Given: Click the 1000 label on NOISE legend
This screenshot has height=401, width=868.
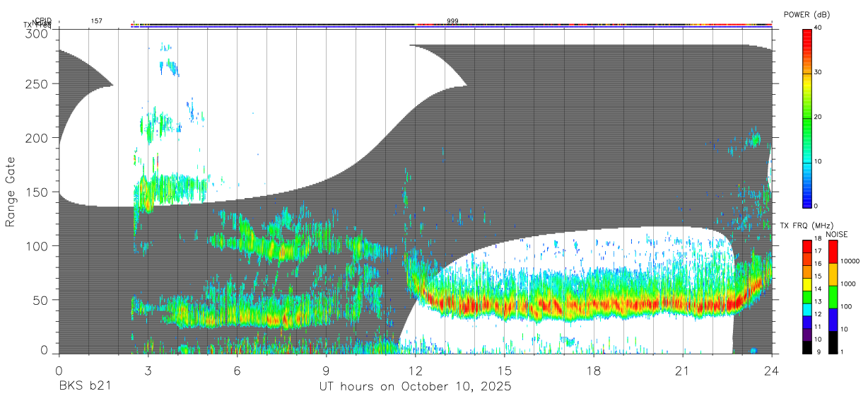Looking at the screenshot, I should [x=847, y=284].
